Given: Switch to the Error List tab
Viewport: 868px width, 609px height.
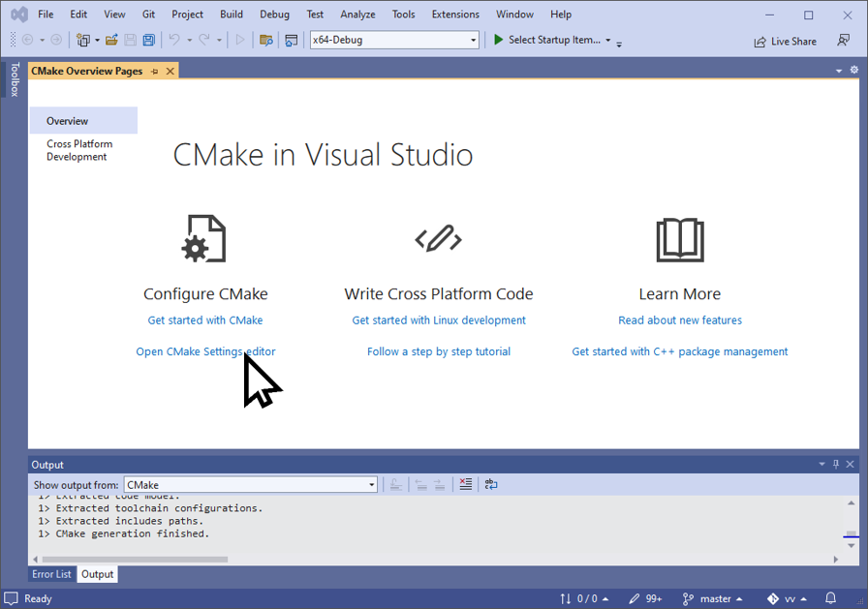Looking at the screenshot, I should tap(51, 574).
